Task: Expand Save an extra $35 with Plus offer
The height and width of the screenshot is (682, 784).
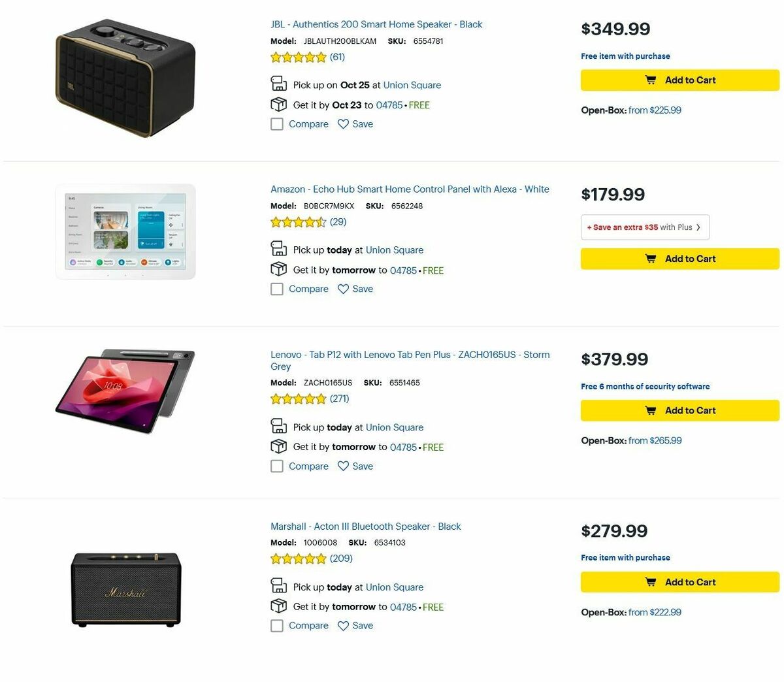Action: (x=645, y=227)
